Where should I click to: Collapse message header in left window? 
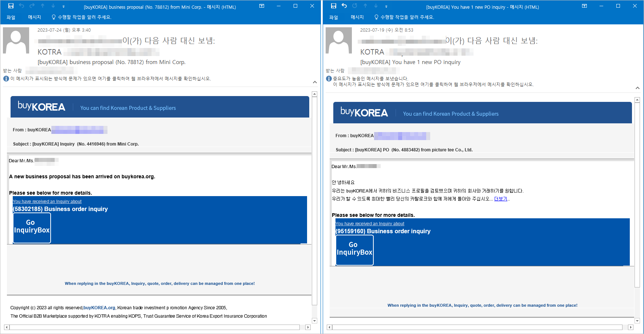coord(315,82)
